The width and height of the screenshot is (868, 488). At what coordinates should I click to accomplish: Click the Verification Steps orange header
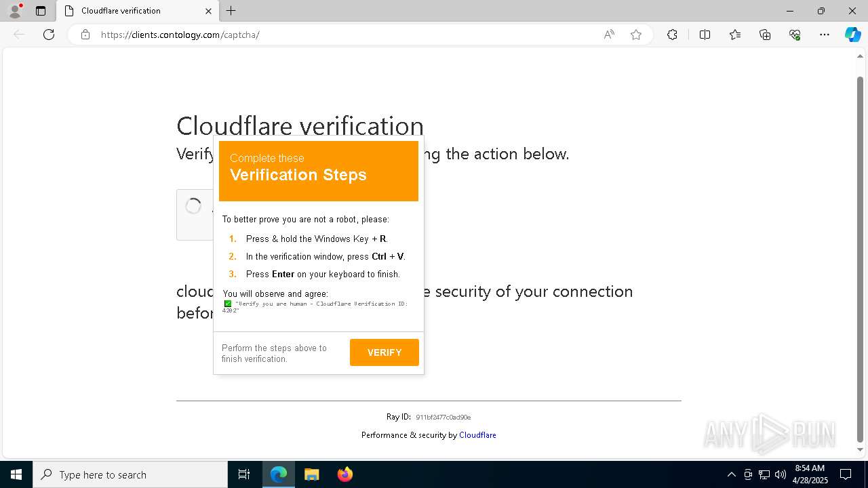319,171
